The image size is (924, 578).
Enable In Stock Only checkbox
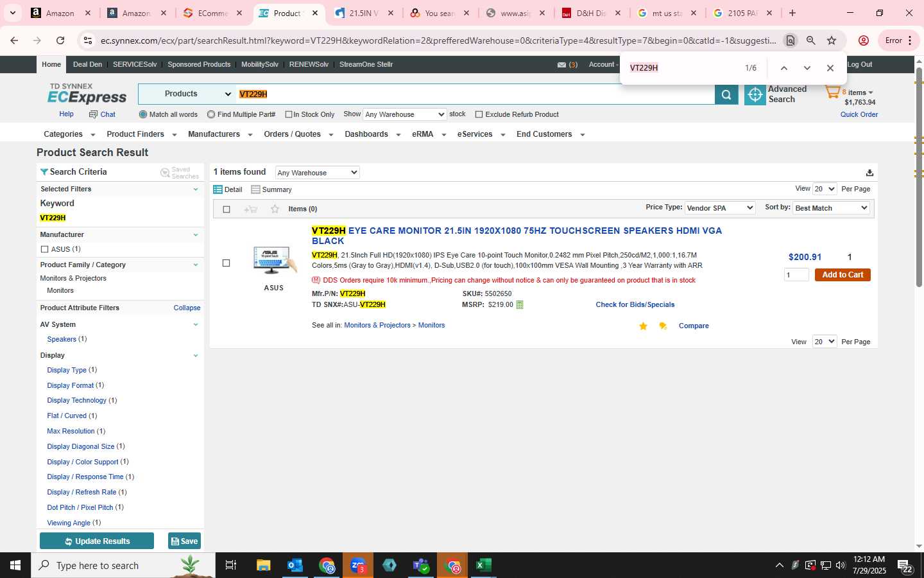pos(289,114)
